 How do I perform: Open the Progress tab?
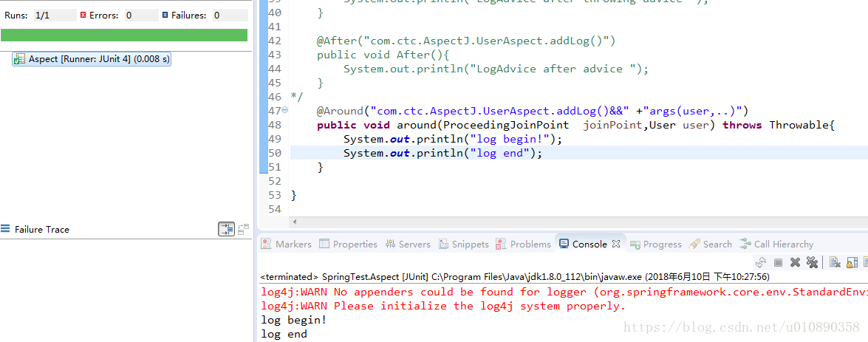pyautogui.click(x=656, y=244)
